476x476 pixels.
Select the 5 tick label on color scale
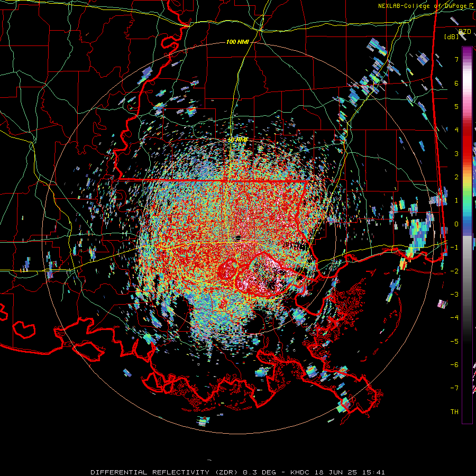(x=456, y=106)
